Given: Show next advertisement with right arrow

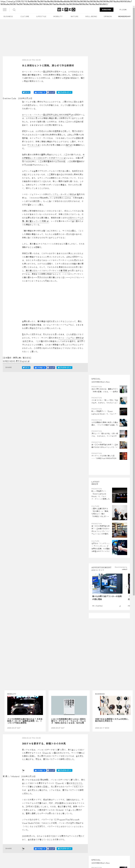Looking at the screenshot, I should pos(127,587).
